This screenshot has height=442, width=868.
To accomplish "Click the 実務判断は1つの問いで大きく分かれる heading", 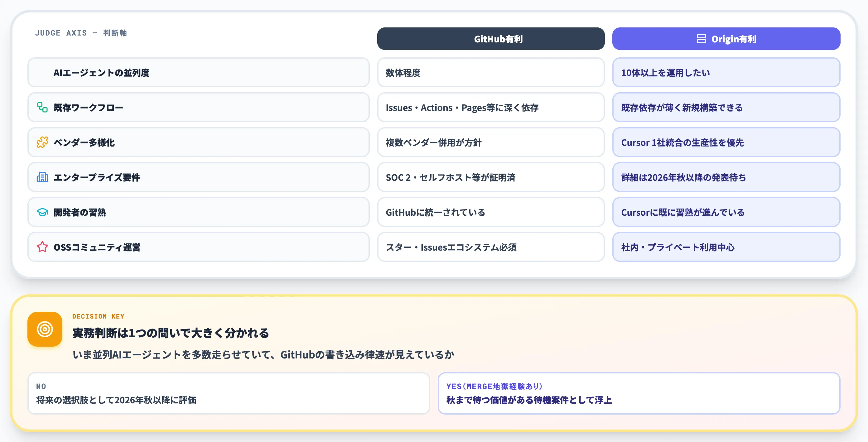I will (x=171, y=333).
